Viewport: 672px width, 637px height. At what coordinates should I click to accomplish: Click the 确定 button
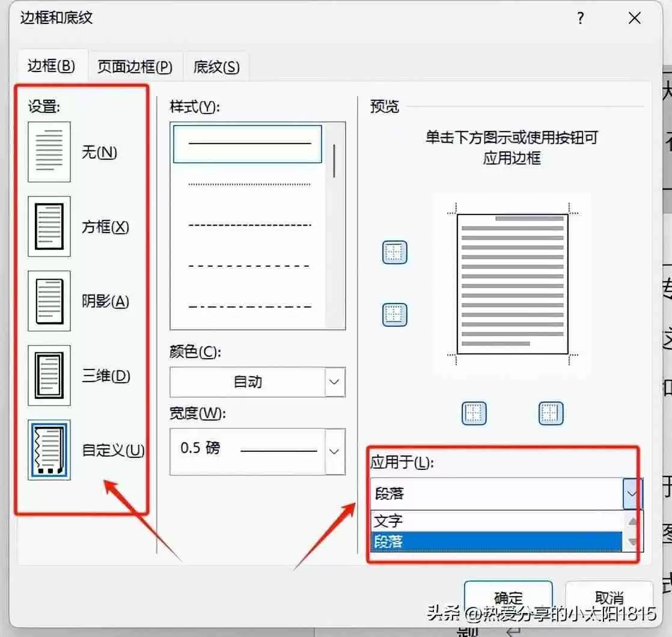click(508, 597)
